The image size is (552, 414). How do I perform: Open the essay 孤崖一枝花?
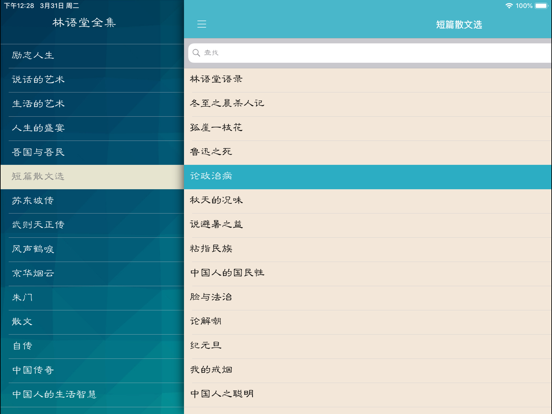pyautogui.click(x=368, y=128)
